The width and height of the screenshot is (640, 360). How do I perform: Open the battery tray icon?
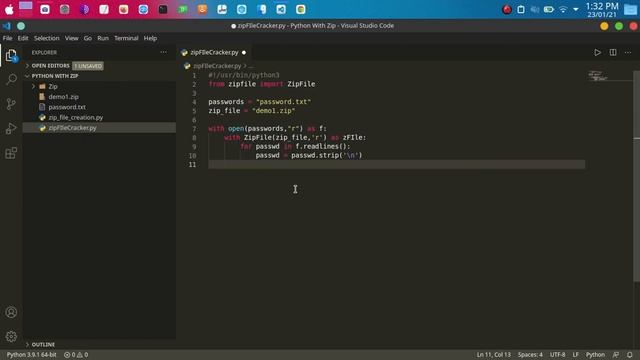tap(549, 9)
